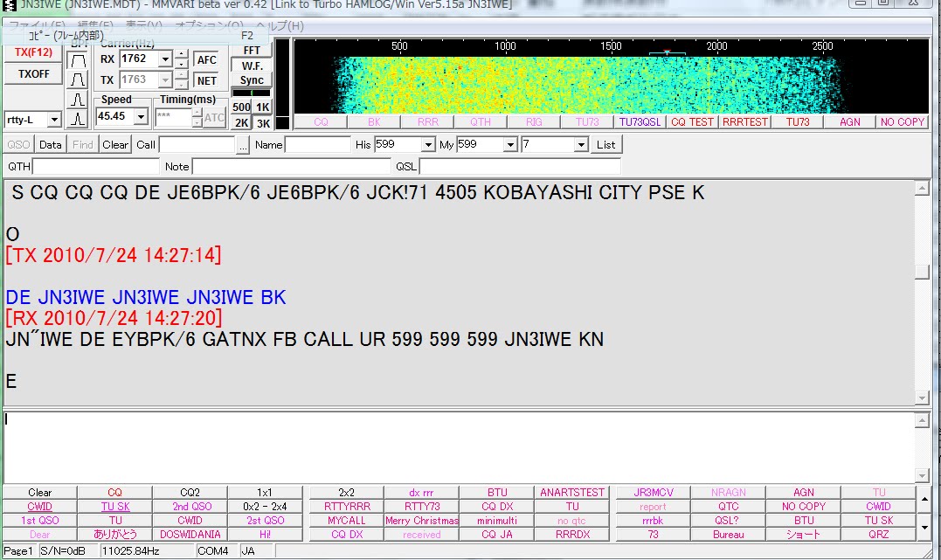
Task: Click in the Name input field
Action: click(317, 145)
